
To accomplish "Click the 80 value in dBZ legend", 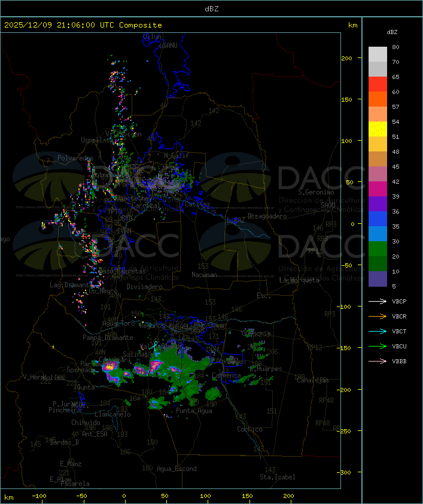I will coord(395,47).
